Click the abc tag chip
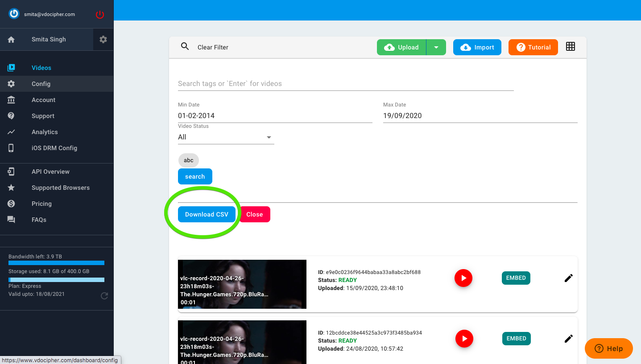The height and width of the screenshot is (364, 641). click(189, 160)
